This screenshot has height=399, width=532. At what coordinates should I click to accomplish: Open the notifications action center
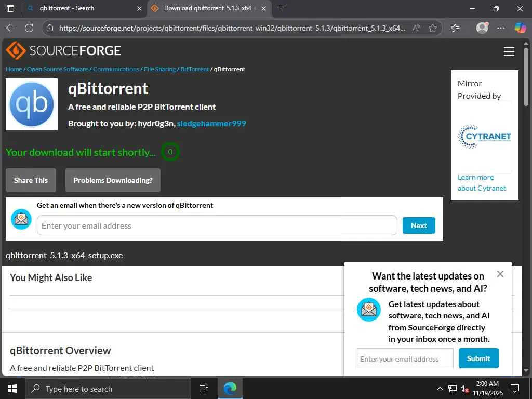tap(515, 389)
